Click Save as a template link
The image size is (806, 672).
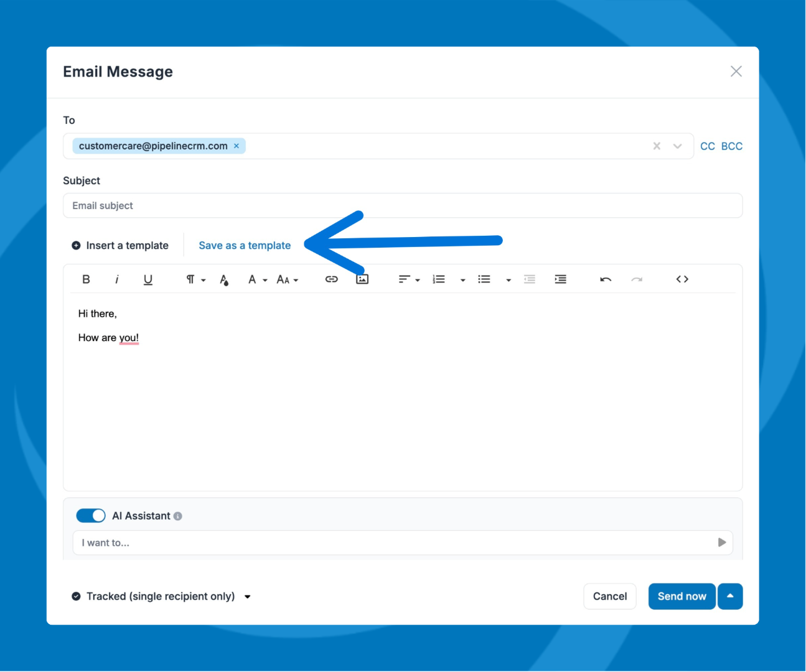(x=245, y=246)
